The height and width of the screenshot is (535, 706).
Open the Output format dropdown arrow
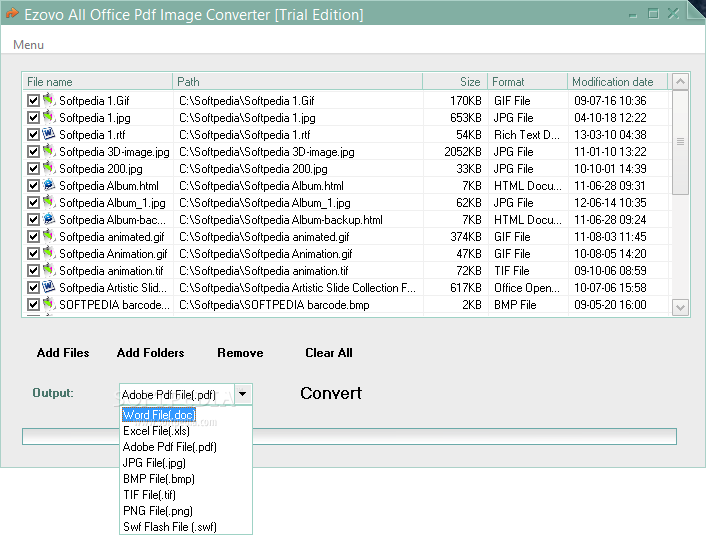tap(243, 394)
